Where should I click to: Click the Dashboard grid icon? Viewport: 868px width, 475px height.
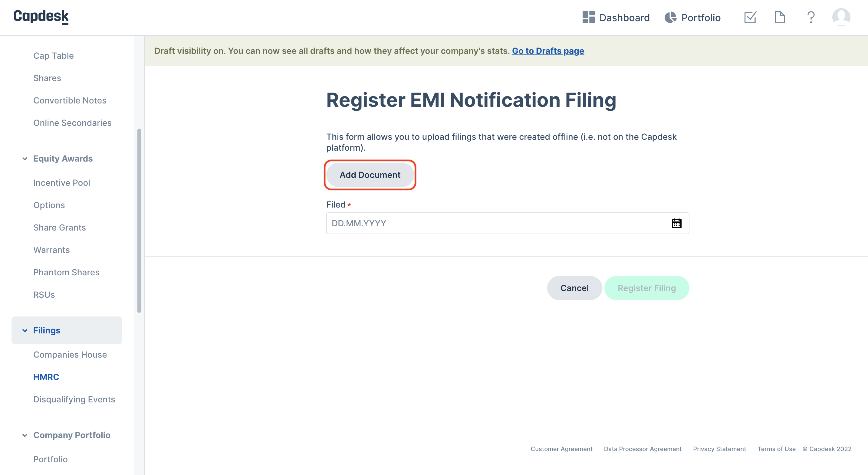pos(588,18)
